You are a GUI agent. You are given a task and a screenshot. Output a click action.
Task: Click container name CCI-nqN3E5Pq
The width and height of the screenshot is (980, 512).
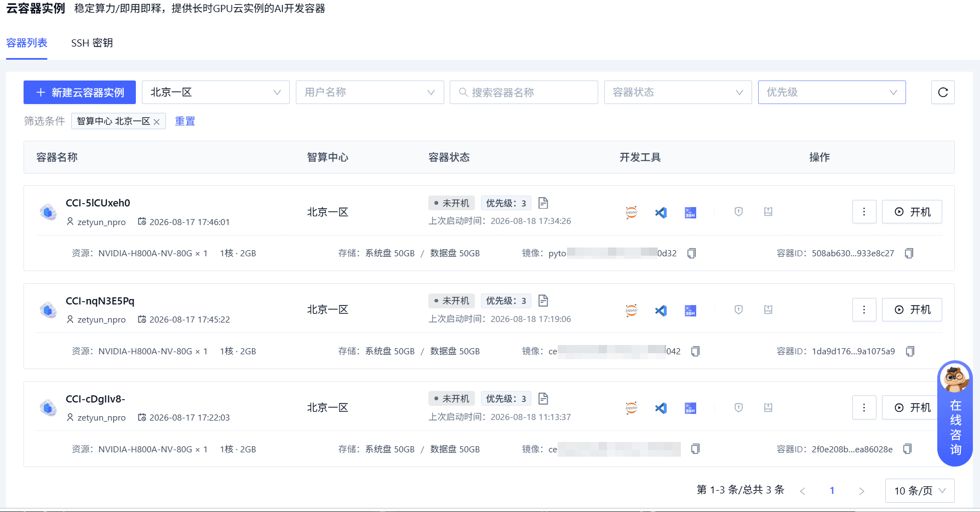tap(100, 301)
